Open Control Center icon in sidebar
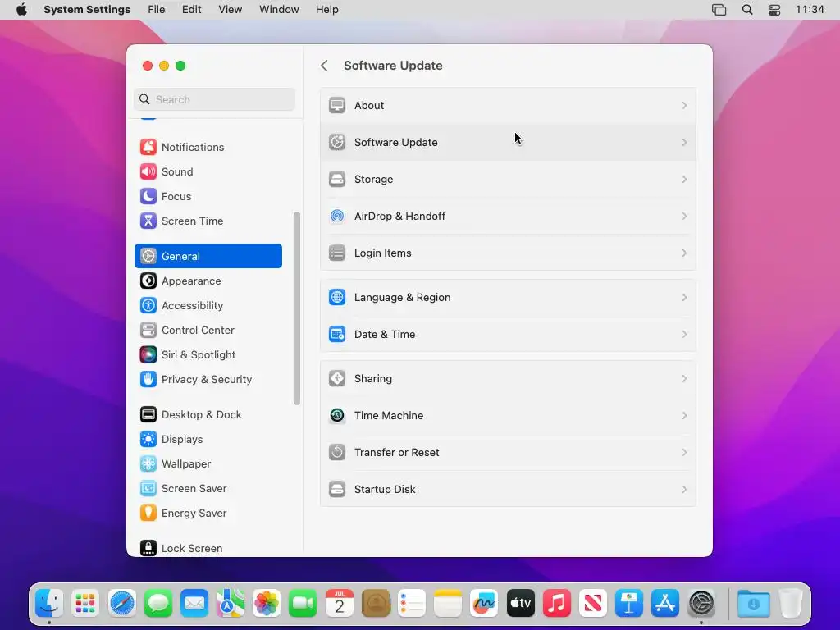The width and height of the screenshot is (840, 630). tap(148, 330)
